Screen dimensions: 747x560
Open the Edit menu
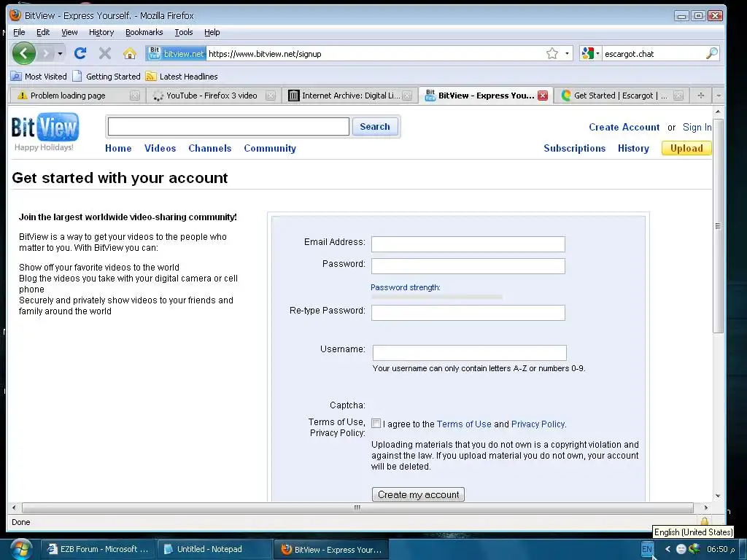pyautogui.click(x=43, y=32)
